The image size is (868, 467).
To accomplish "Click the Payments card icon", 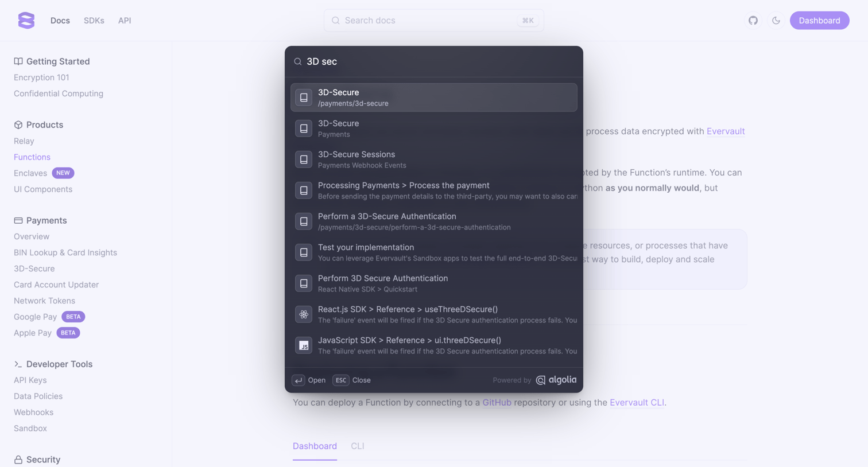I will tap(18, 220).
